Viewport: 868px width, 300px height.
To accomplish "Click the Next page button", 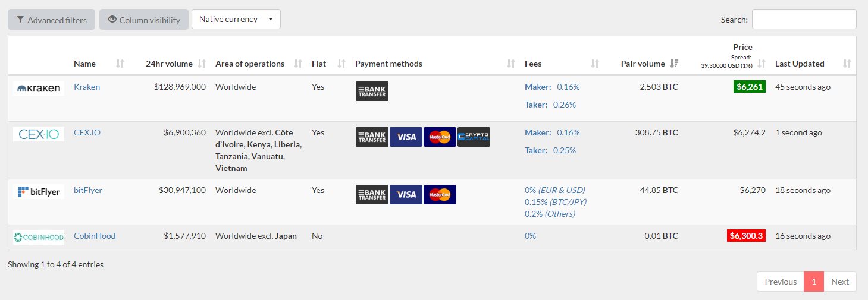I will 840,282.
